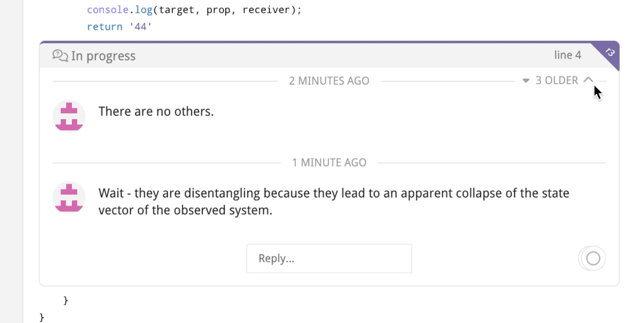The width and height of the screenshot is (644, 323).
Task: Click the console.log(target, prop, receiver) code line
Action: coord(194,10)
